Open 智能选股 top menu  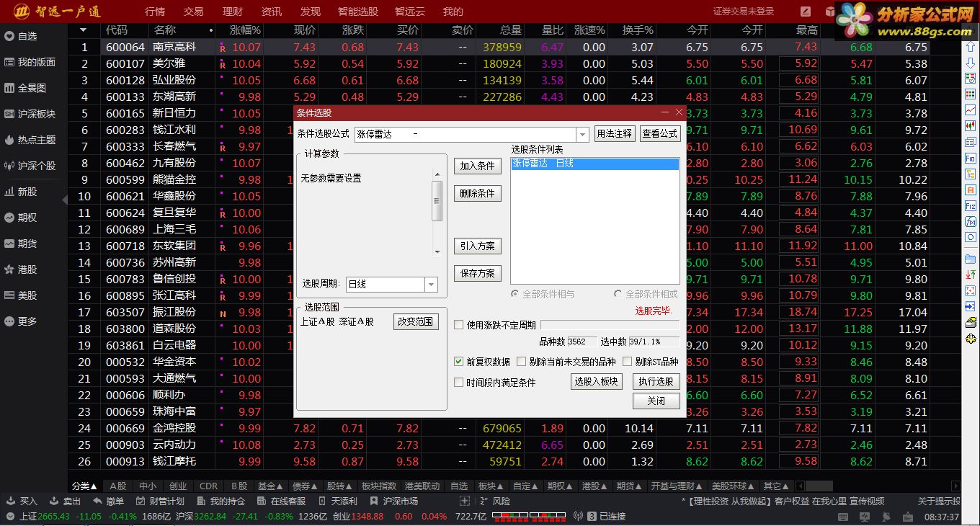[357, 12]
